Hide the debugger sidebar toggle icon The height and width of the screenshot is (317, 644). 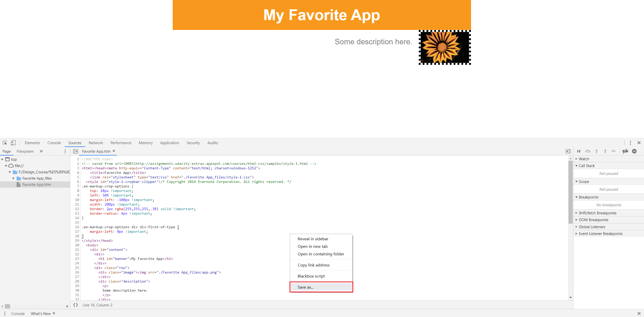pos(568,151)
